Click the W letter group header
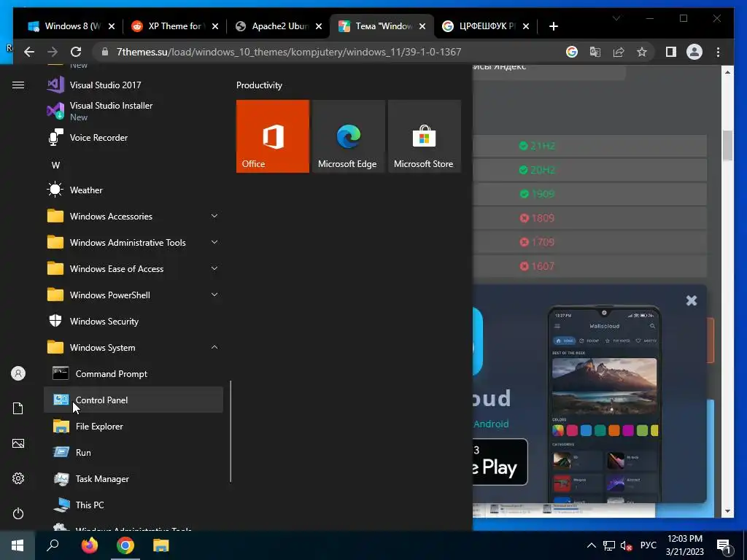747x560 pixels. (55, 166)
